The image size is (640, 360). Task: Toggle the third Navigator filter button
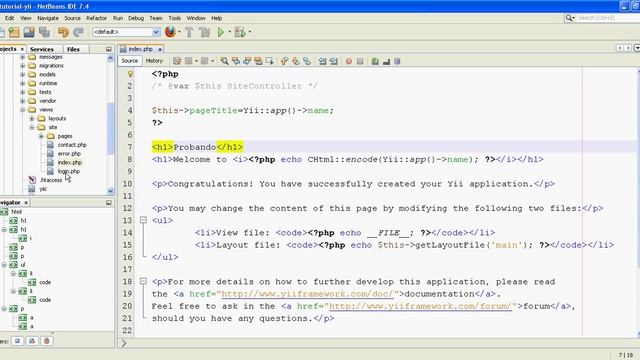point(47,341)
